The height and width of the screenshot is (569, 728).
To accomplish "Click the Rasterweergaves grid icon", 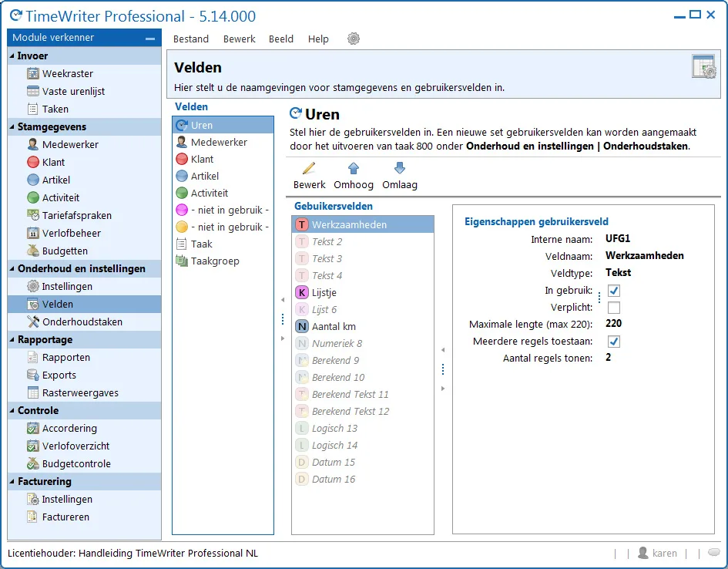I will (33, 392).
